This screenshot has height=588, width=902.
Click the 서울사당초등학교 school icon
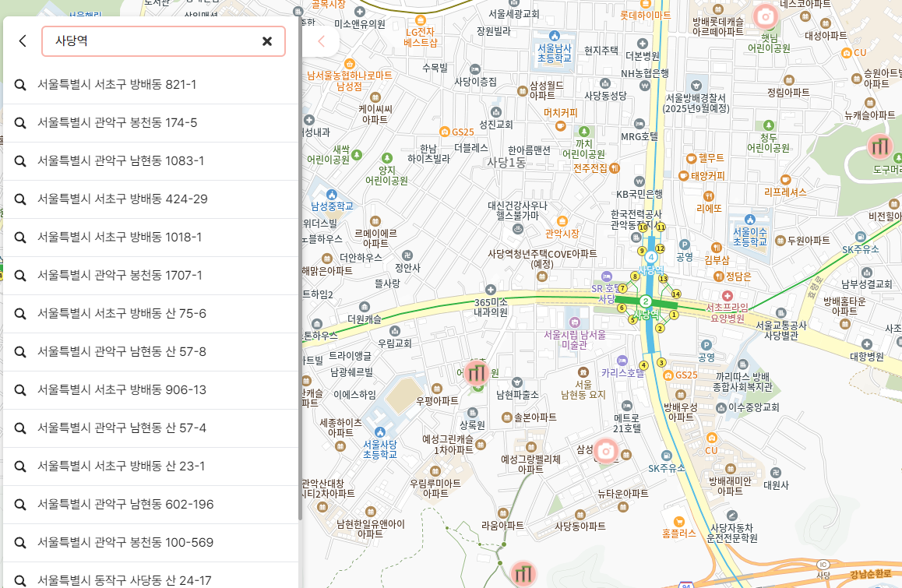click(379, 432)
